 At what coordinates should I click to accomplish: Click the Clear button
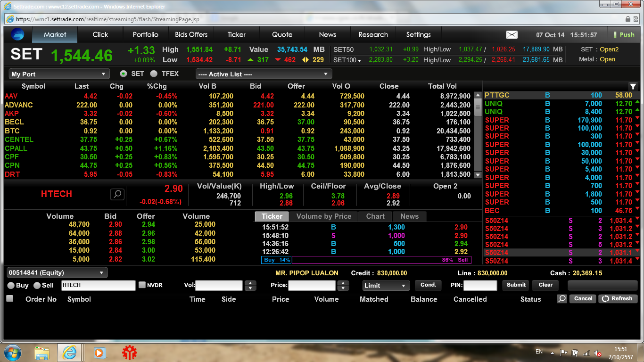pyautogui.click(x=545, y=285)
